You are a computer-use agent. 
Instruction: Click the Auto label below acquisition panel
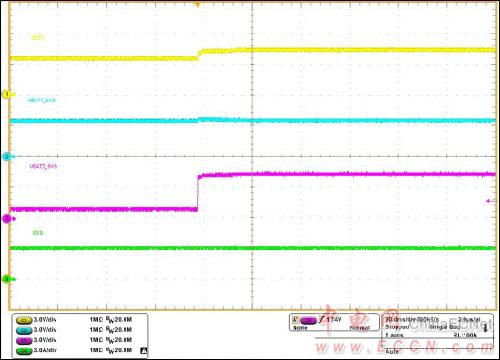(392, 351)
